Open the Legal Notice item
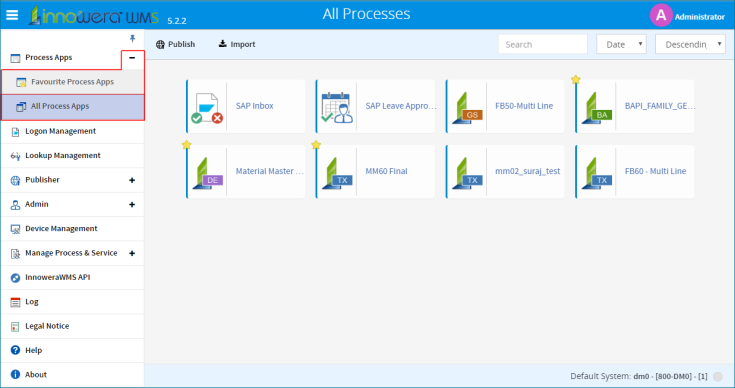Screen dimensions: 735x388 tap(47, 326)
